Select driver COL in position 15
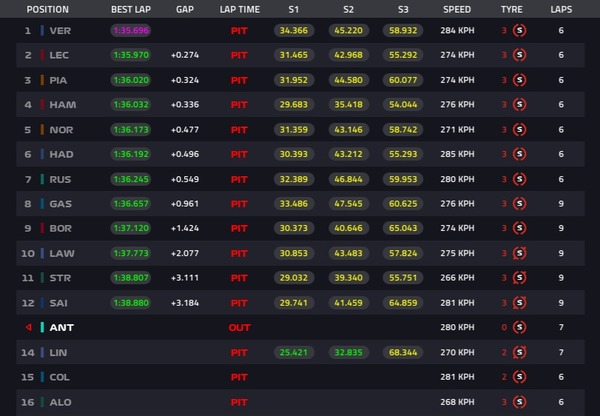600x416 pixels. [x=59, y=377]
